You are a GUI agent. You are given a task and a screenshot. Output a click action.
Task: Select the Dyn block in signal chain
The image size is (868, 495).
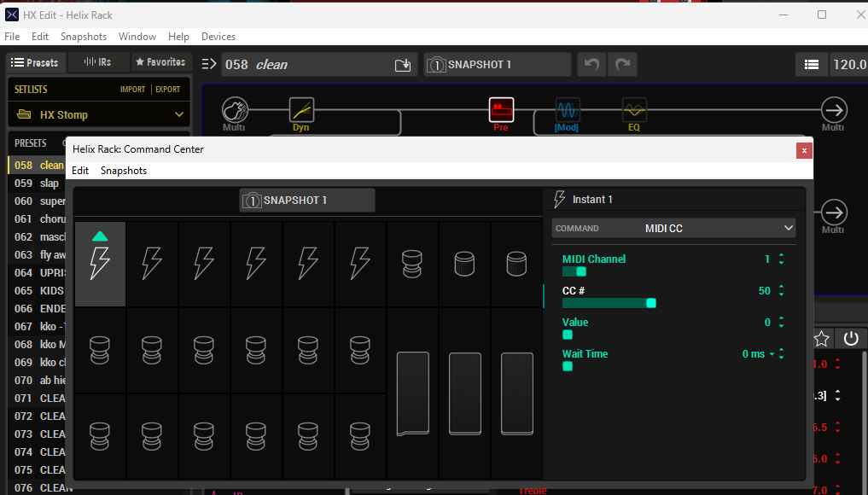pos(301,114)
